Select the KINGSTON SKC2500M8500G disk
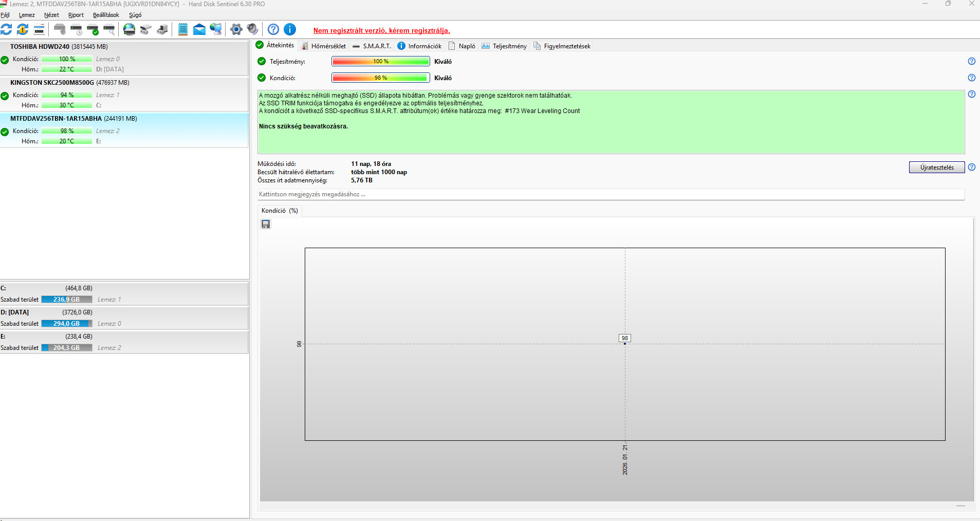The image size is (980, 521). tap(124, 94)
